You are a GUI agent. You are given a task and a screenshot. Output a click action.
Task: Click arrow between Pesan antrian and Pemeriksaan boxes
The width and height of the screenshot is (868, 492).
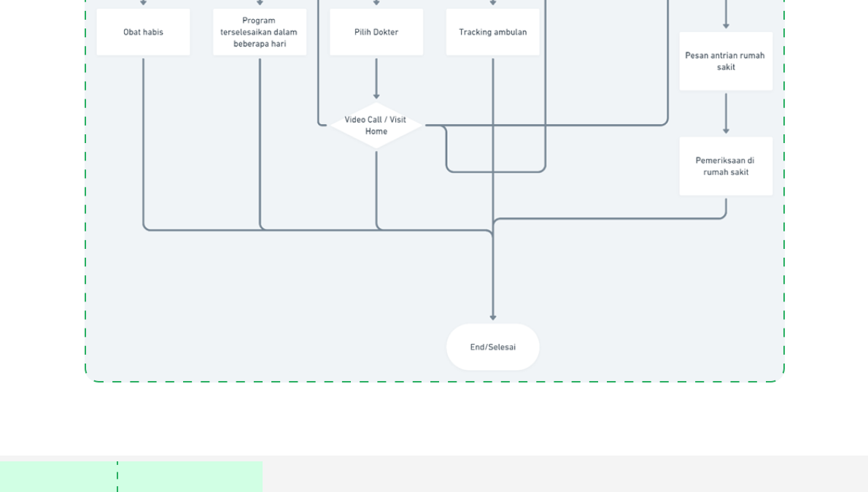click(x=726, y=113)
